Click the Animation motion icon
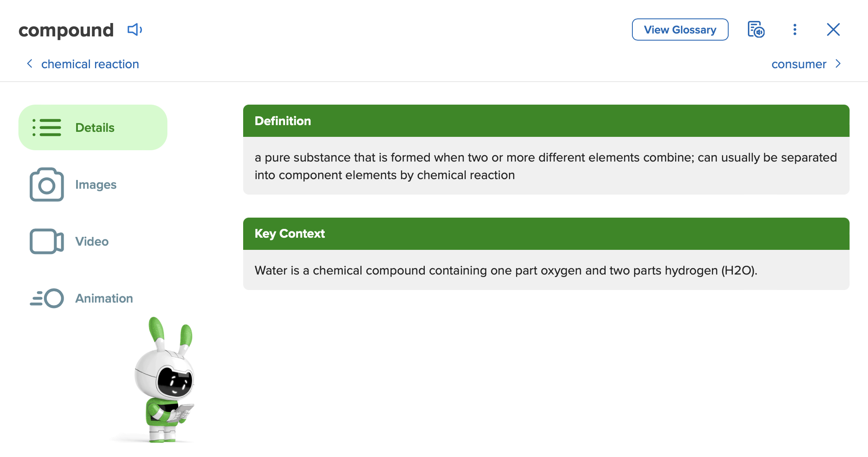The image size is (868, 457). pyautogui.click(x=47, y=298)
